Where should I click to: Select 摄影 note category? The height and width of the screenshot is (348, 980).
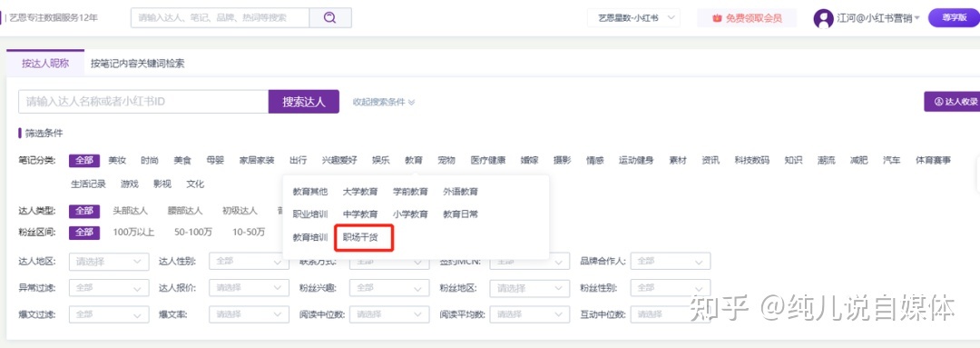[562, 160]
